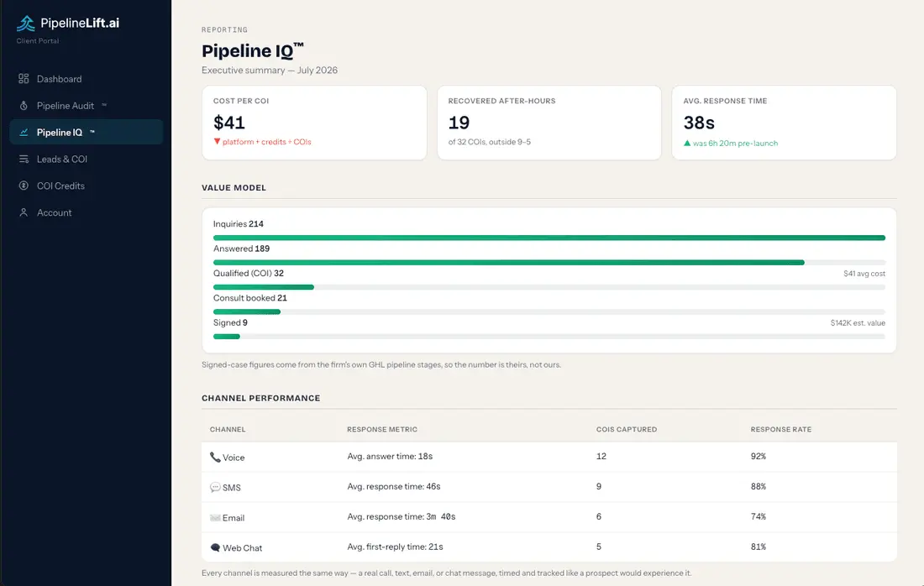Click the COIS CAPTURED column header

tap(627, 429)
